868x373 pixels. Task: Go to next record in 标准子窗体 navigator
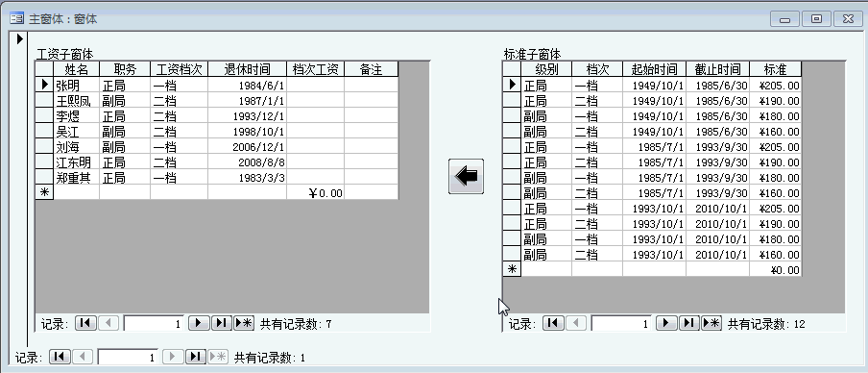pyautogui.click(x=666, y=323)
